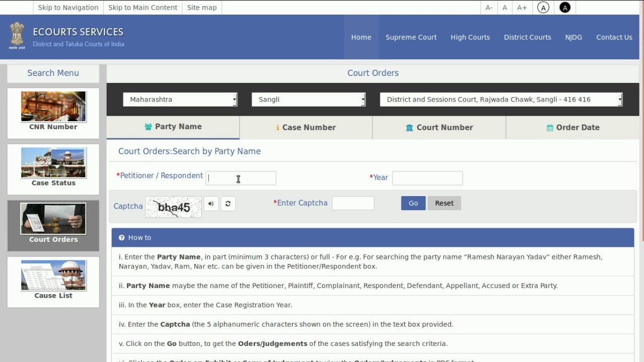
Task: Click the Reset button
Action: point(444,203)
